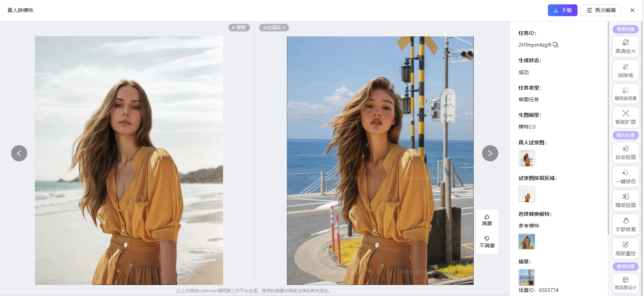The image size is (644, 296).
Task: Launch the 智能扩图 image expand tool
Action: 626,117
